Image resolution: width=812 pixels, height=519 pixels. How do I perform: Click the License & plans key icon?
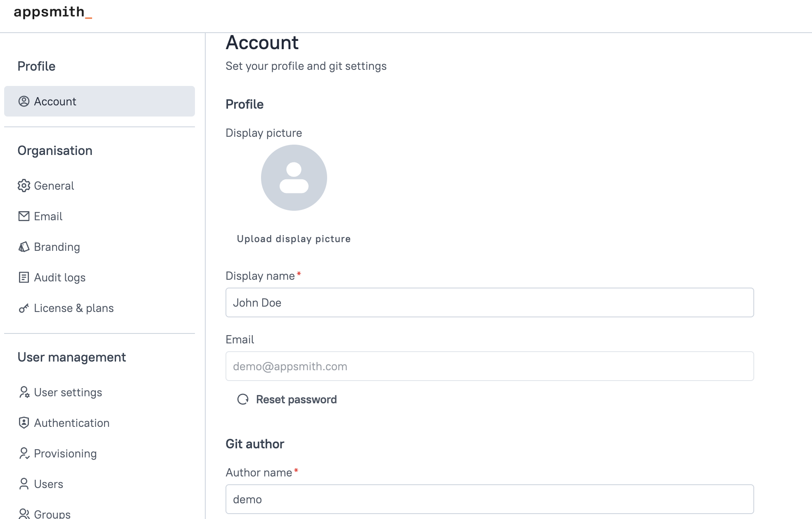[24, 308]
